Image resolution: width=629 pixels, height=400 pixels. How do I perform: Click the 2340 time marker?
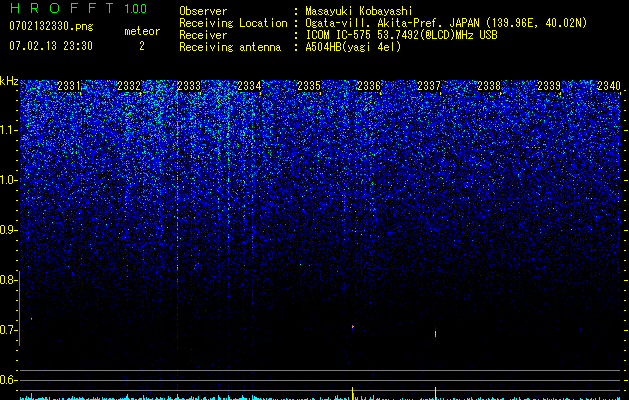[x=609, y=86]
